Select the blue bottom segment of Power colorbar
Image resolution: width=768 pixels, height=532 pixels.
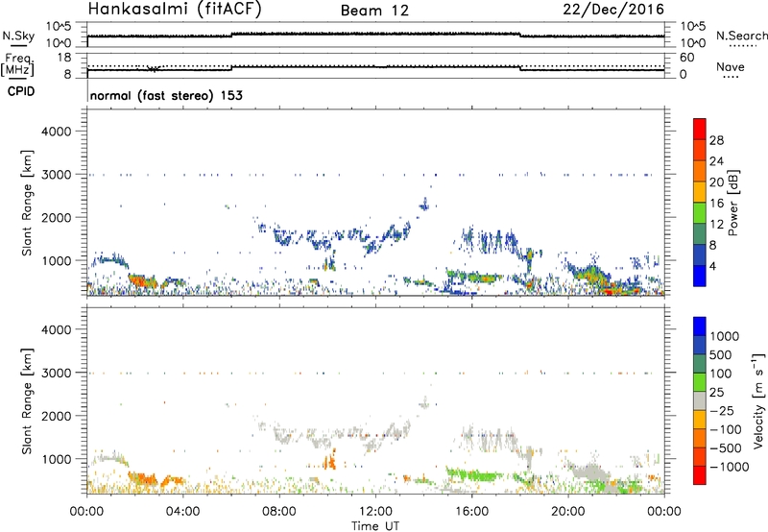pos(700,276)
